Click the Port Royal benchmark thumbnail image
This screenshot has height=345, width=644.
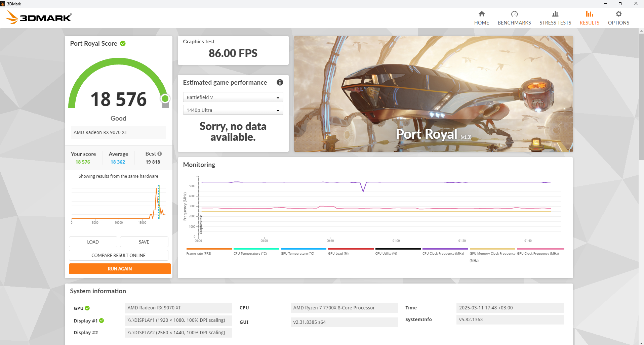coord(434,94)
